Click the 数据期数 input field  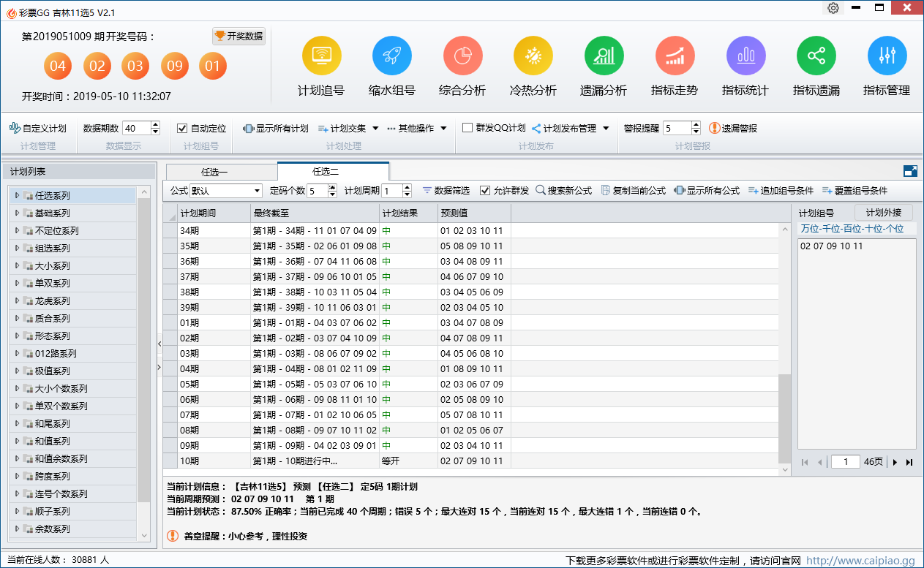pyautogui.click(x=136, y=128)
